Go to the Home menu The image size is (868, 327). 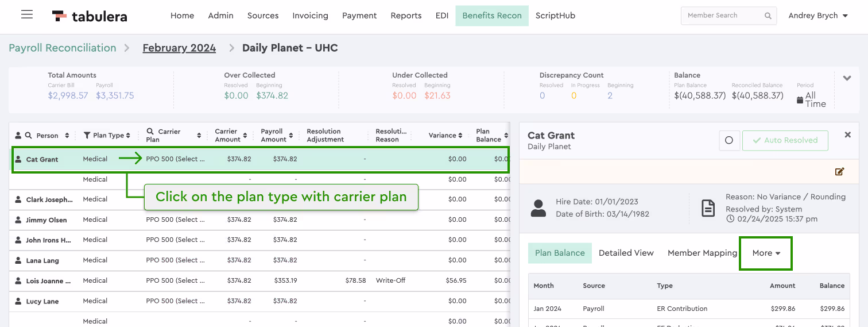click(182, 16)
